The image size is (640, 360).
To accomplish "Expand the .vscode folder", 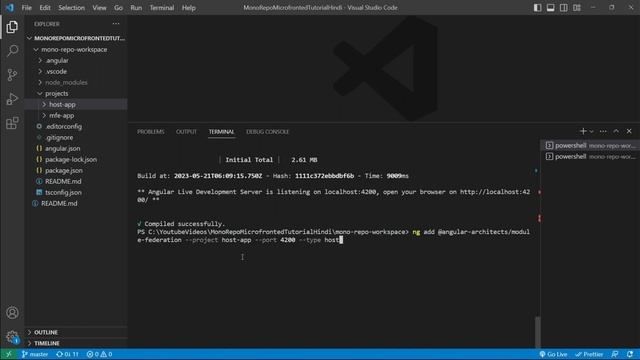I will (76, 71).
